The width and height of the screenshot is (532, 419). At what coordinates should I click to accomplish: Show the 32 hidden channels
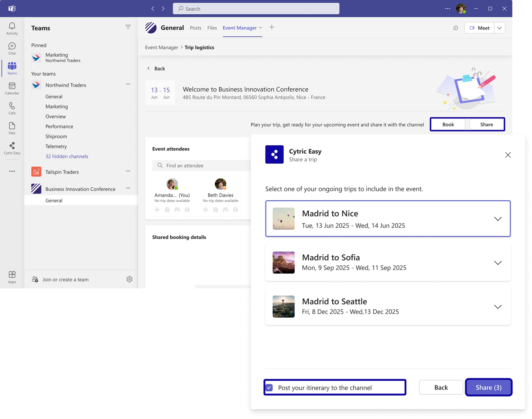(67, 156)
